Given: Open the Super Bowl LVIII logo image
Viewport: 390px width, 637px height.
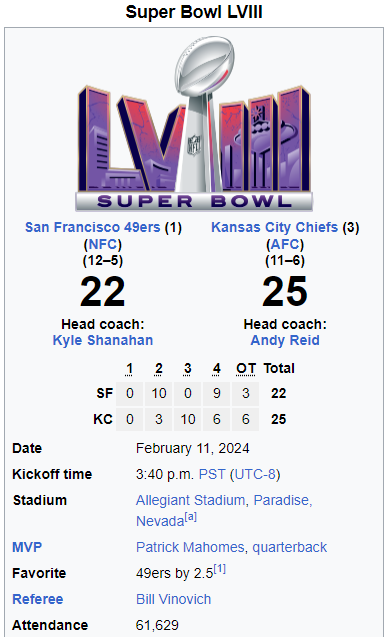Looking at the screenshot, I should point(194,124).
